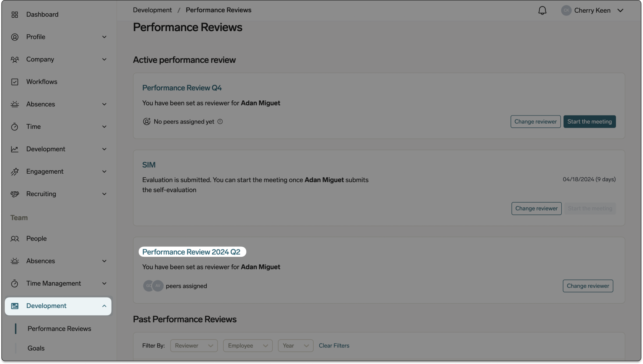Screen dimensions: 643x364
Task: Open the notification bell
Action: pos(542,10)
